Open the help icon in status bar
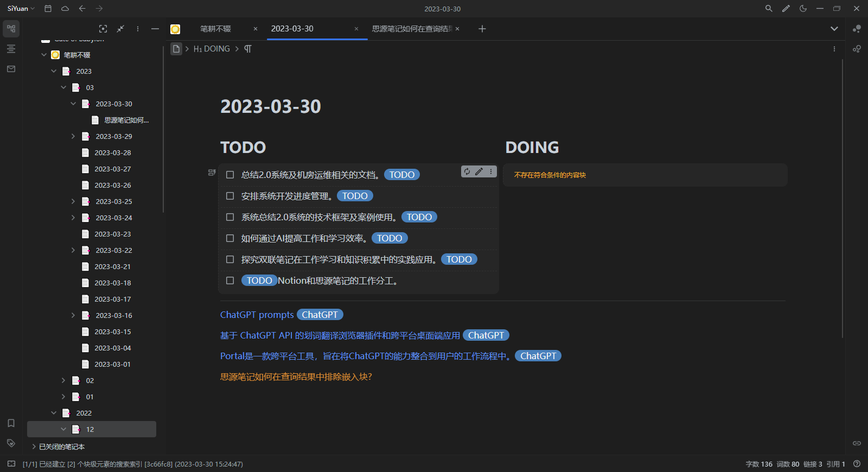 pos(857,464)
